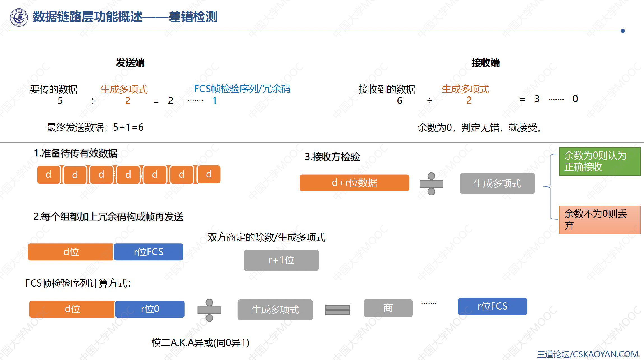Click the 要传的数据 label
Viewport: 644px width, 360px height.
[x=54, y=89]
